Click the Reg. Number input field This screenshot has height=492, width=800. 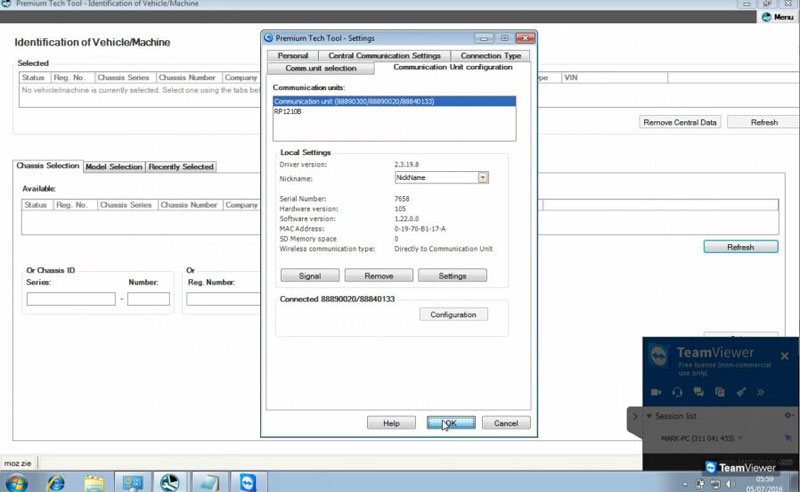click(x=223, y=299)
